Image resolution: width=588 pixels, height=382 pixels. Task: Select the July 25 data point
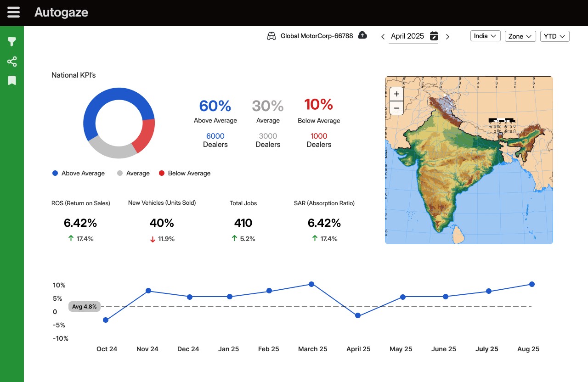(489, 291)
